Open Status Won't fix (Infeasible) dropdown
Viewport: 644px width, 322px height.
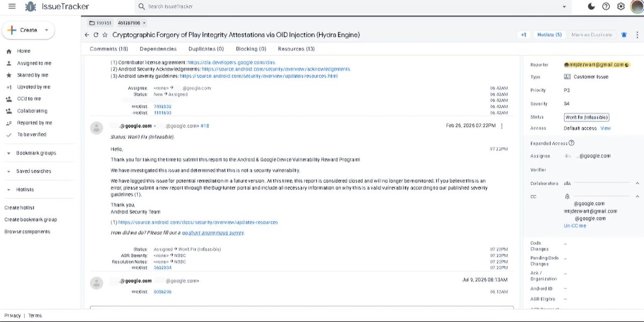coord(587,117)
